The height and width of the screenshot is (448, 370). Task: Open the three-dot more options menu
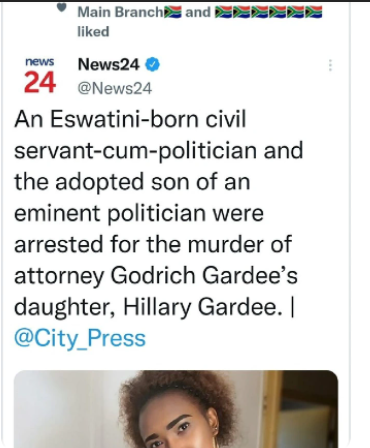point(330,65)
